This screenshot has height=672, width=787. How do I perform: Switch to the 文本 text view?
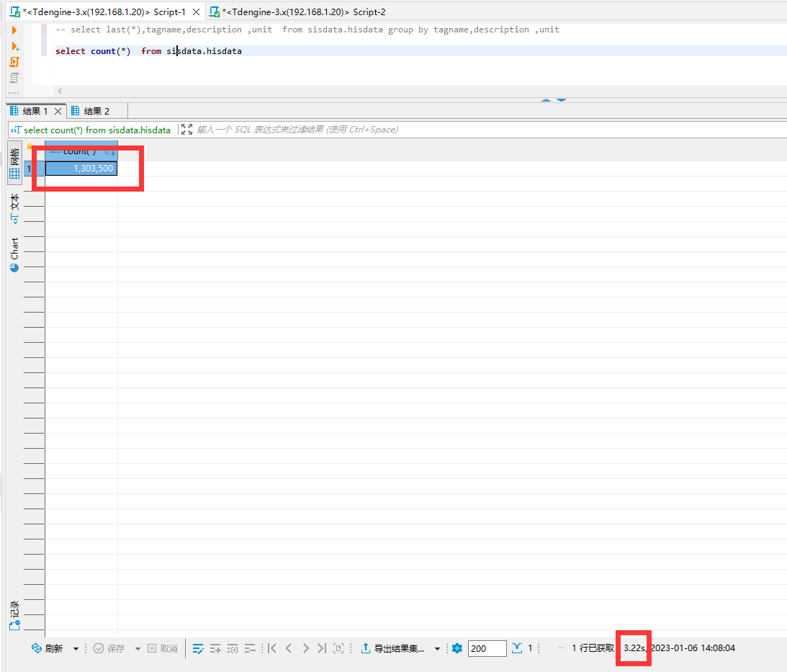(x=14, y=209)
